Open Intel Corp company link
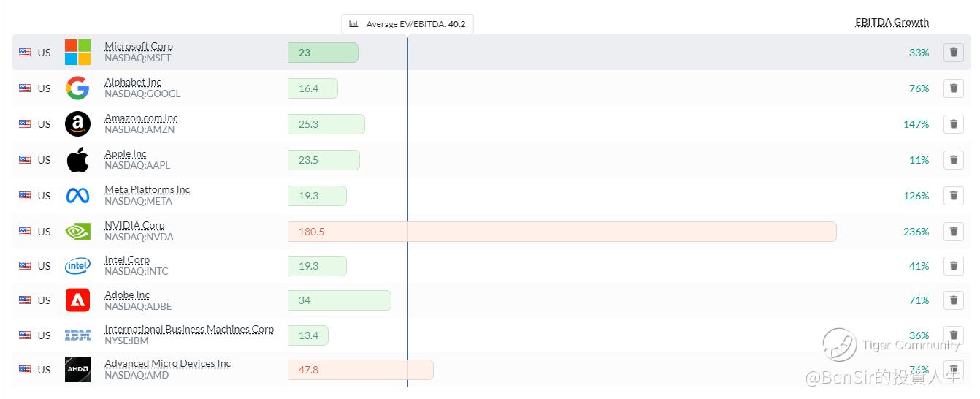The height and width of the screenshot is (399, 980). click(127, 260)
